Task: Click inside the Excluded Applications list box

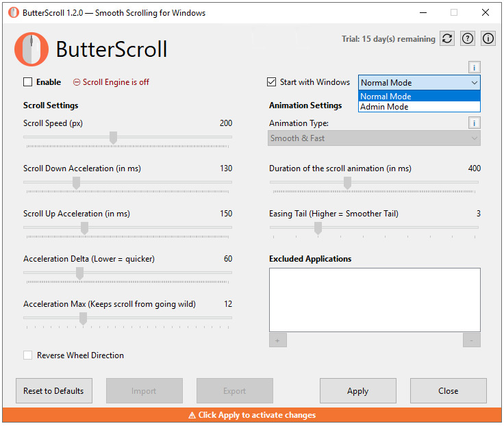Action: click(x=375, y=300)
